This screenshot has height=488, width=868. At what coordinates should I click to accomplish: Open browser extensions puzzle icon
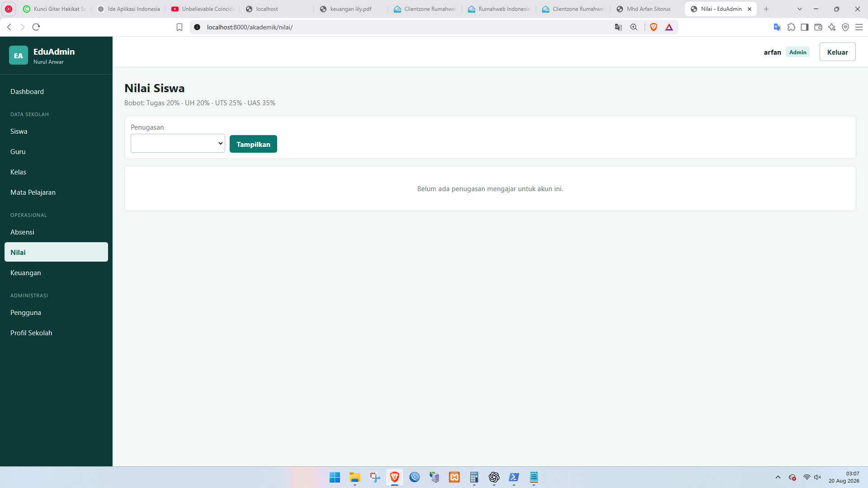tap(791, 27)
